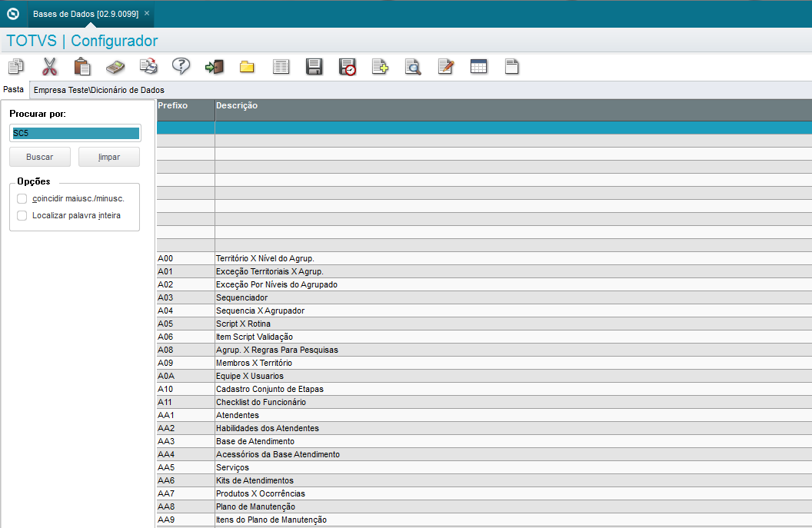Screen dimensions: 812x528
Task: Select the Kits de Atendimentos row
Action: (484, 480)
